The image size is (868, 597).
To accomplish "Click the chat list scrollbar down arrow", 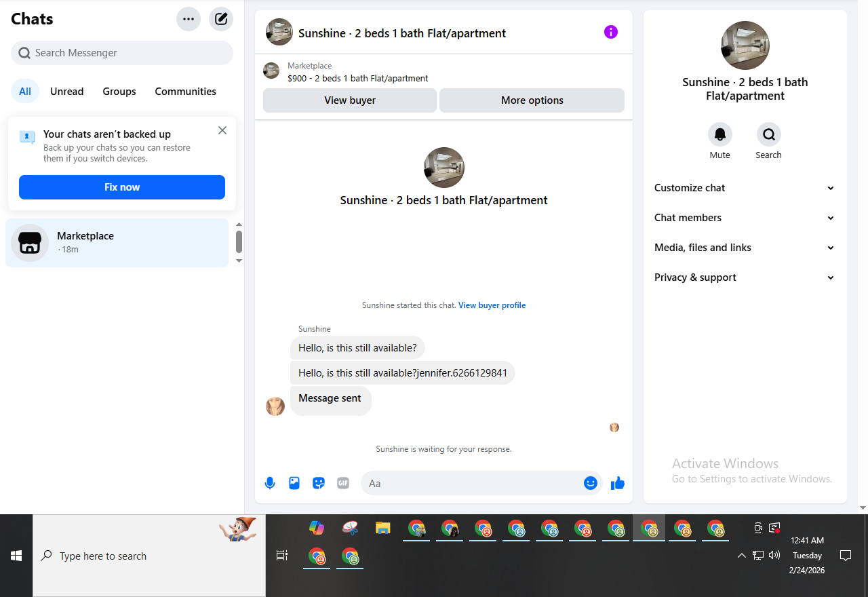I will [239, 261].
